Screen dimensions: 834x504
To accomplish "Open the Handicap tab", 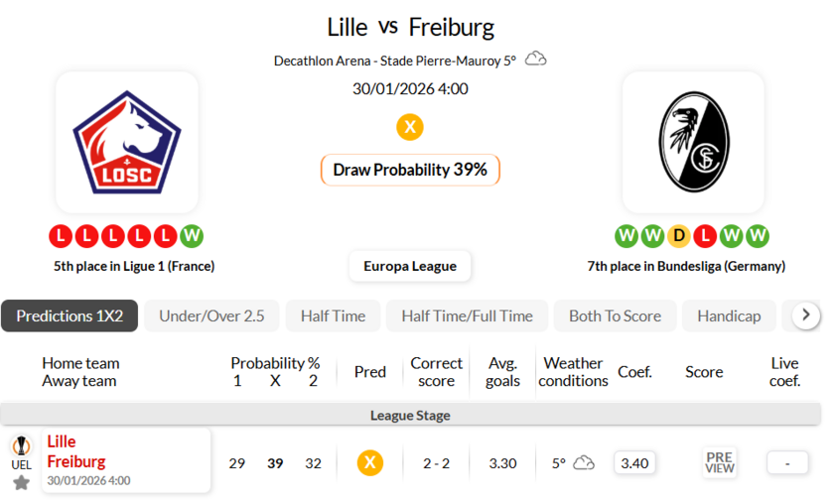I will pyautogui.click(x=729, y=315).
